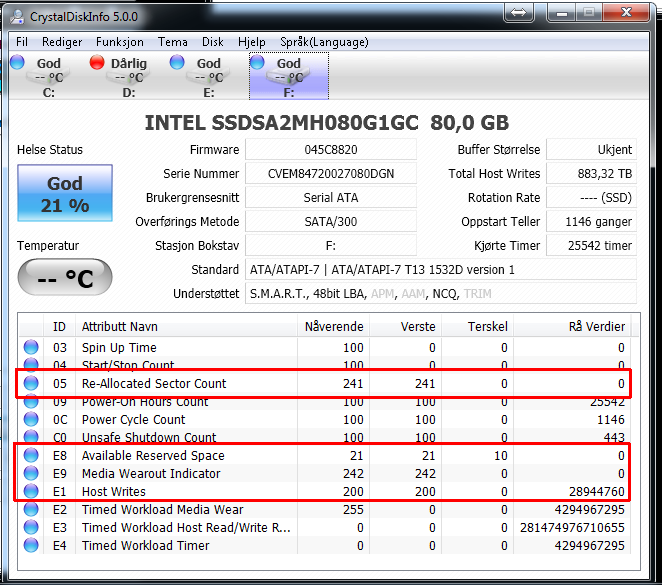
Task: Click the Kjørte Timer 25542 timer value
Action: click(x=591, y=246)
